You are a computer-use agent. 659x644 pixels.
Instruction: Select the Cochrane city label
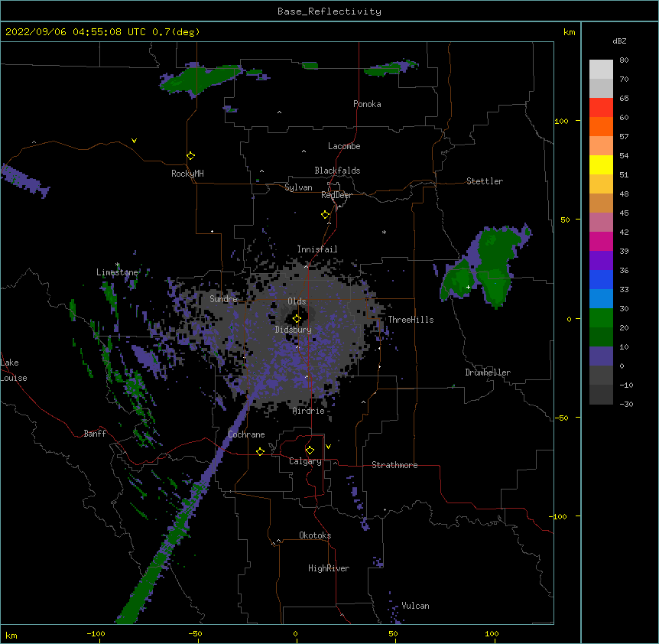point(246,434)
